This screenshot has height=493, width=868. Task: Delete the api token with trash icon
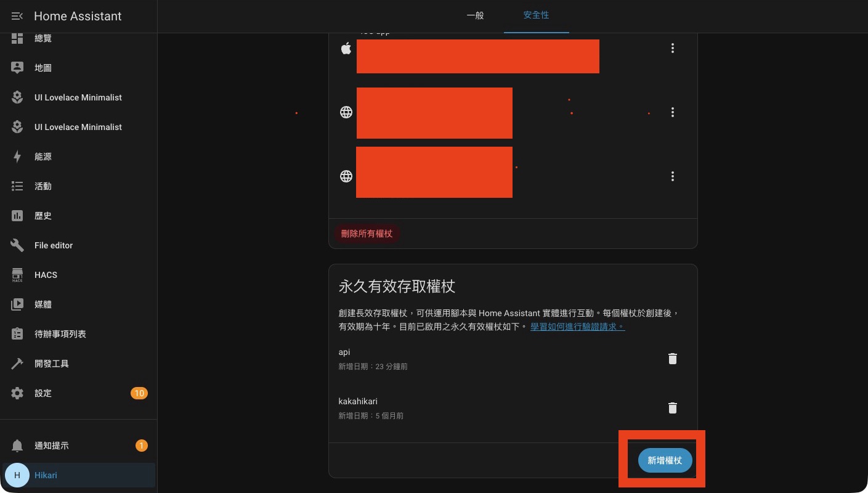672,359
